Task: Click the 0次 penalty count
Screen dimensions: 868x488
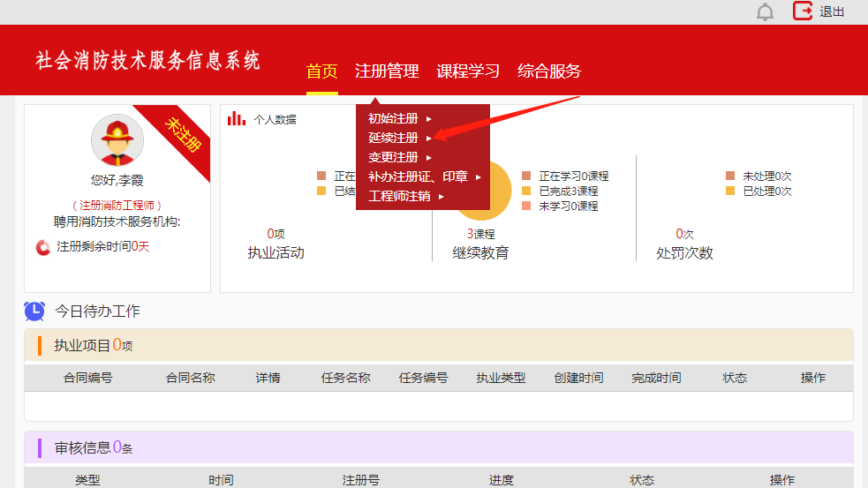Action: (684, 234)
